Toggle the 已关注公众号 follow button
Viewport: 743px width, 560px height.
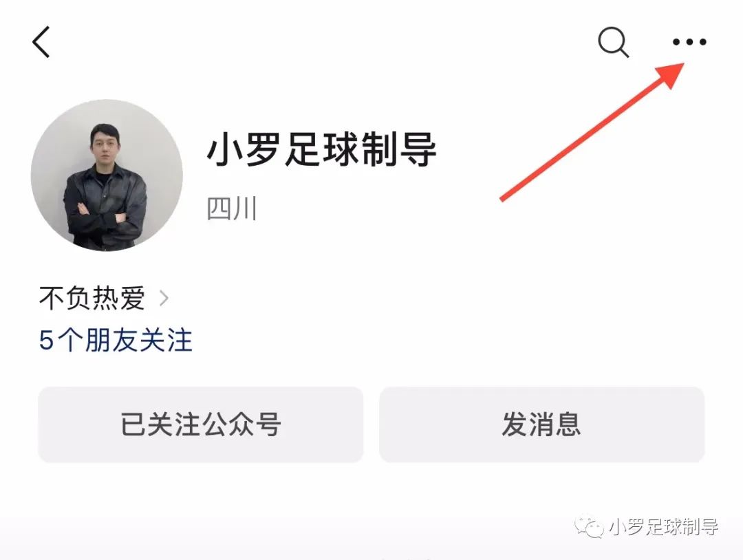point(200,424)
